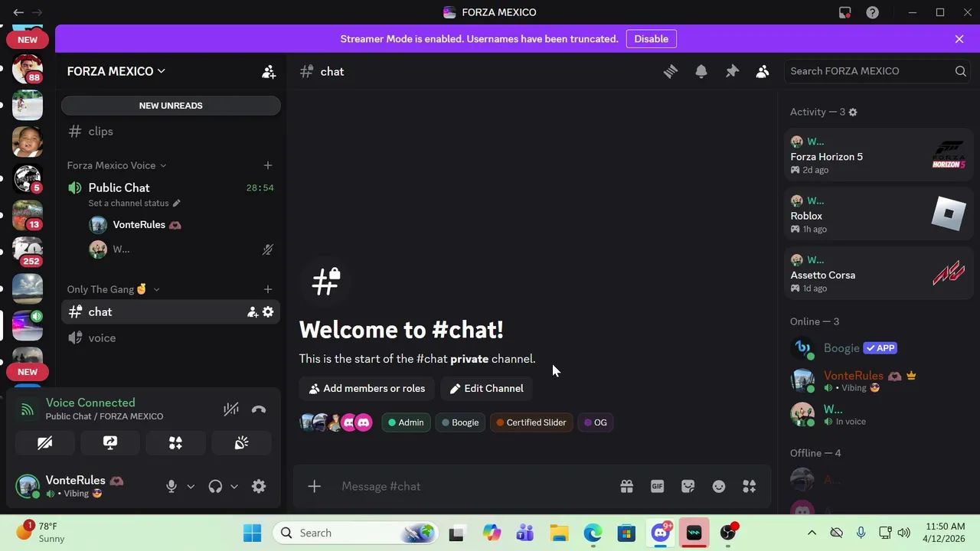Open notification settings bell icon
The width and height of the screenshot is (980, 551).
[x=701, y=71]
